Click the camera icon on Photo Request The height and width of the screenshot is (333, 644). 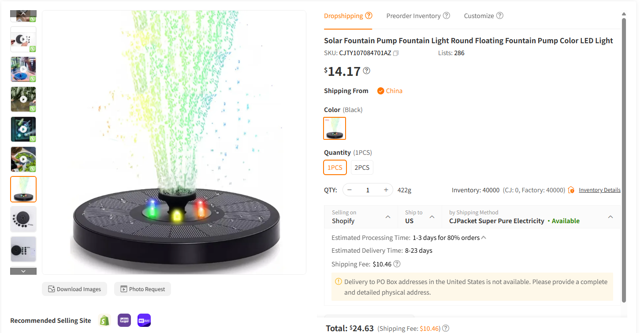124,289
